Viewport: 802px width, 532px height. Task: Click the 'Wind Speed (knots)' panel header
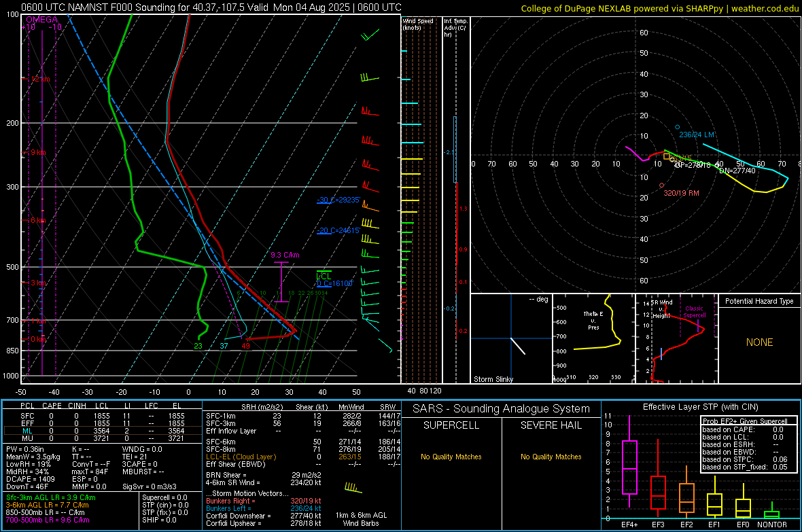[418, 24]
